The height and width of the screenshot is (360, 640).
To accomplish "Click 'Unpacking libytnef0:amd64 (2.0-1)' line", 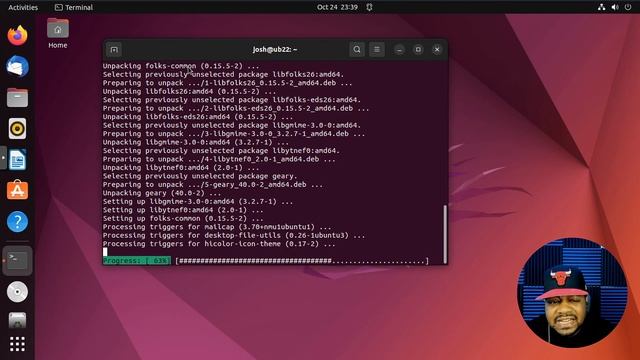I will point(181,168).
